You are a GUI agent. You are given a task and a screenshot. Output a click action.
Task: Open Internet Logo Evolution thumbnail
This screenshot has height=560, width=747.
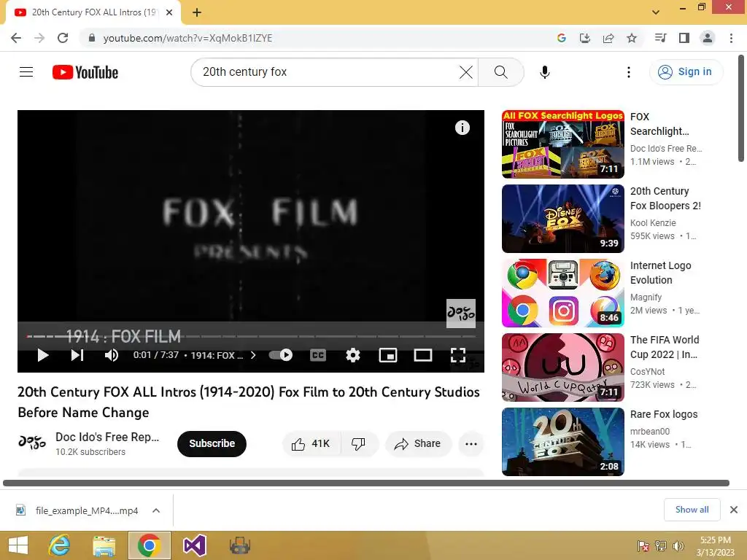(562, 293)
